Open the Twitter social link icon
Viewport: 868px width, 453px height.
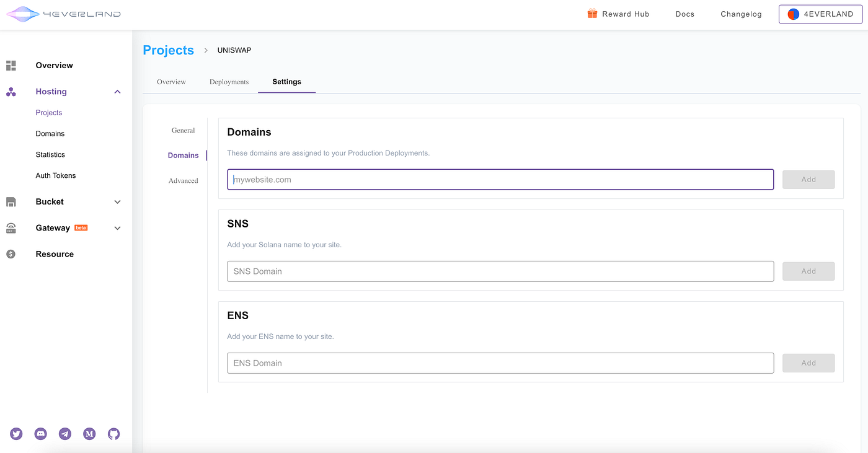pos(16,434)
